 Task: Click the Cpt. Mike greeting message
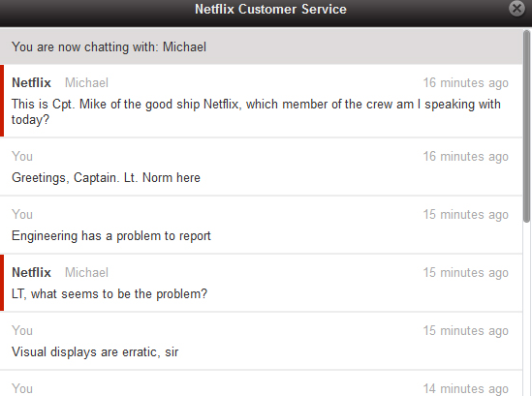click(x=256, y=111)
